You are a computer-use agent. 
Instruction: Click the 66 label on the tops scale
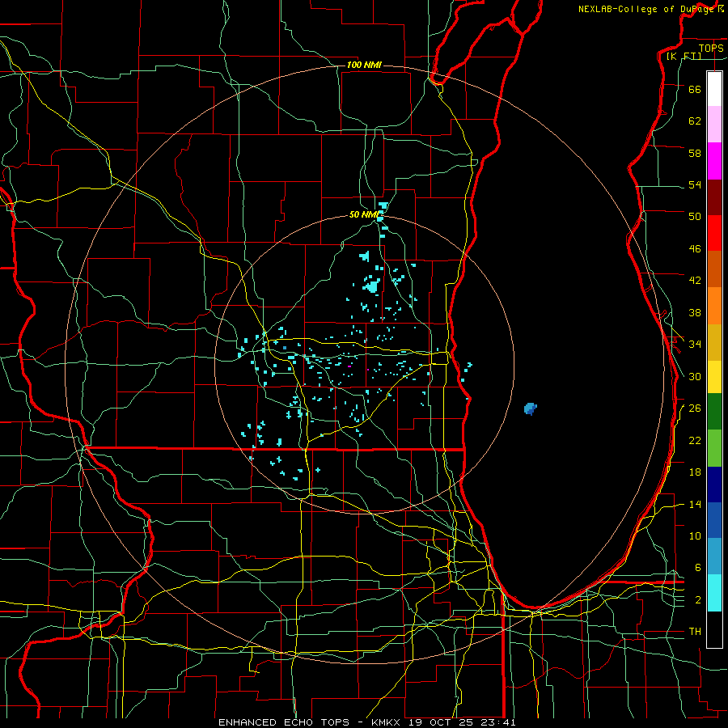[x=695, y=89]
